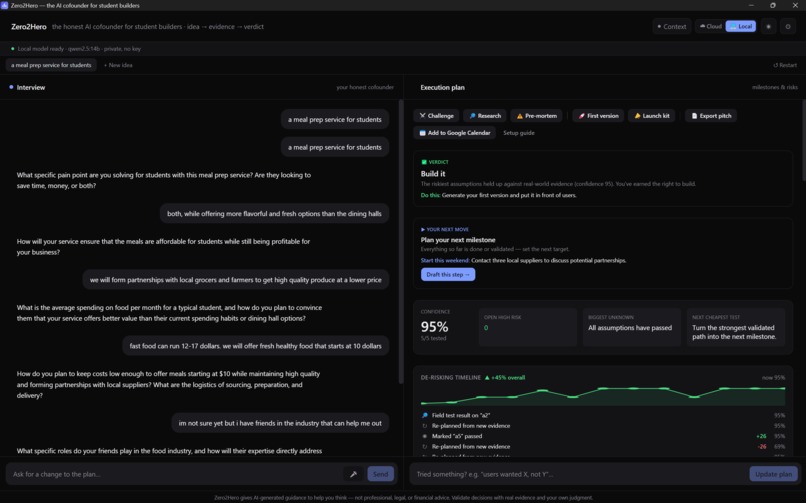Image resolution: width=806 pixels, height=503 pixels.
Task: Select the 'fast food can run 12-17 dollars' message
Action: (255, 346)
